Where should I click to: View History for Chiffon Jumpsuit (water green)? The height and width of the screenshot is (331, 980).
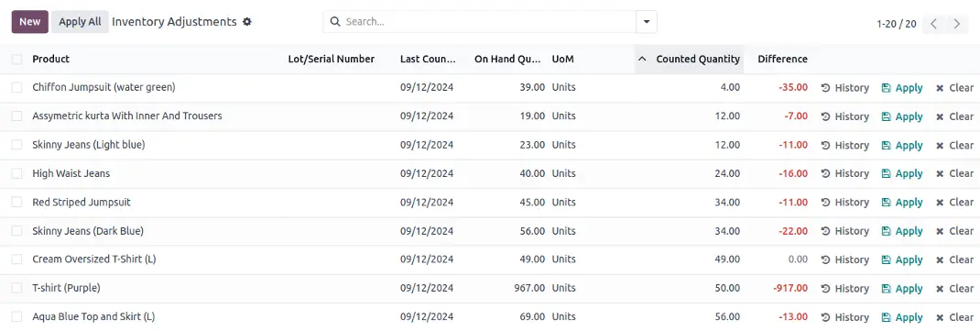844,88
